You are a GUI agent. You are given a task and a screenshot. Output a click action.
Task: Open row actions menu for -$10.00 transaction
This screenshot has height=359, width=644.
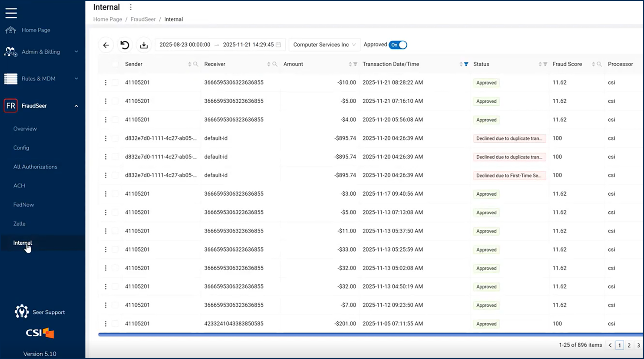[x=106, y=82]
